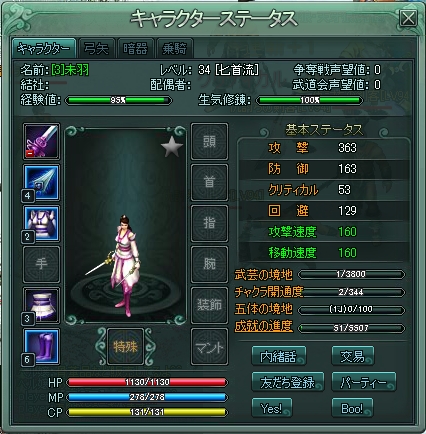The image size is (426, 434).
Task: Click the パーティー party button
Action: coord(364,382)
